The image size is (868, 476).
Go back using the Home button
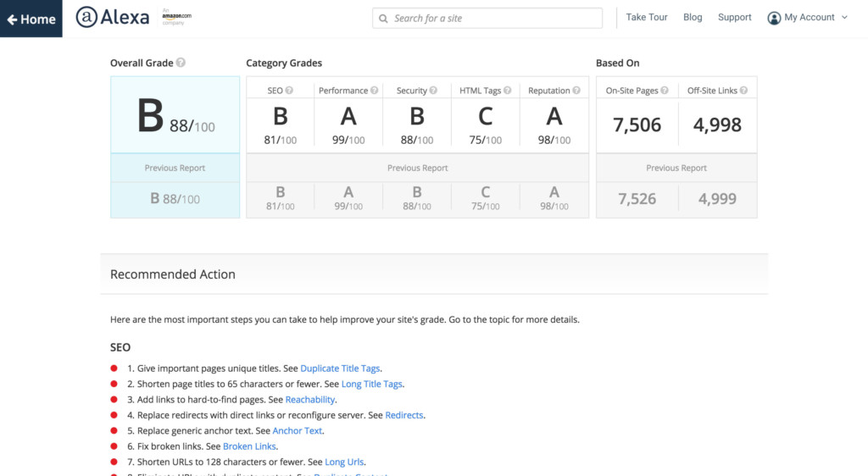pyautogui.click(x=31, y=19)
